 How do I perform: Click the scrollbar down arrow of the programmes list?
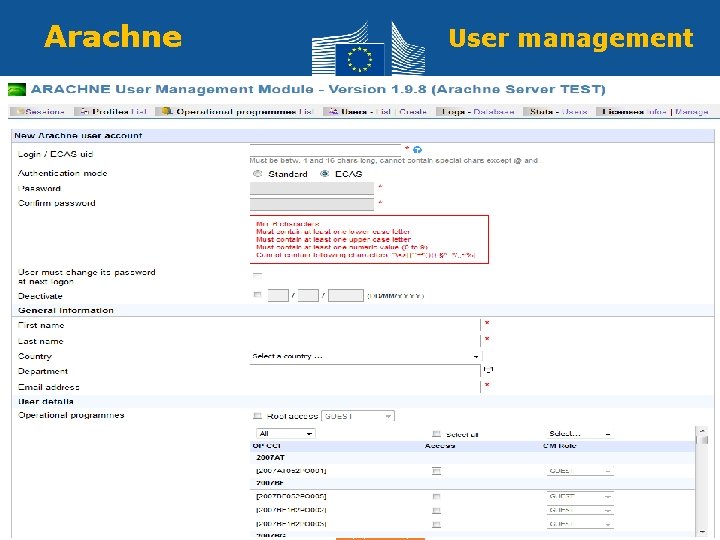[702, 532]
